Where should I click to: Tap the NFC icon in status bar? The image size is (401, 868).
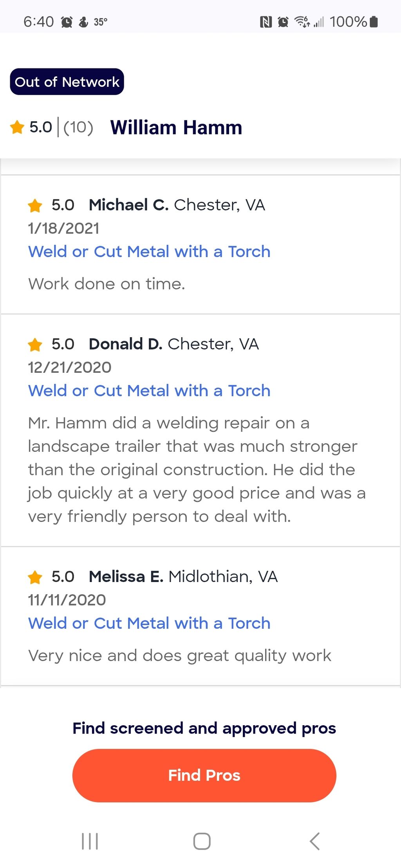coord(266,22)
